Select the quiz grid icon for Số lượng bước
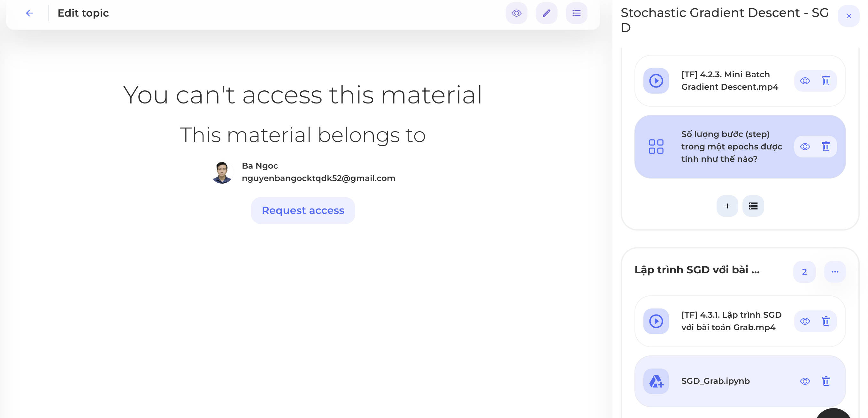Image resolution: width=868 pixels, height=418 pixels. click(x=656, y=147)
